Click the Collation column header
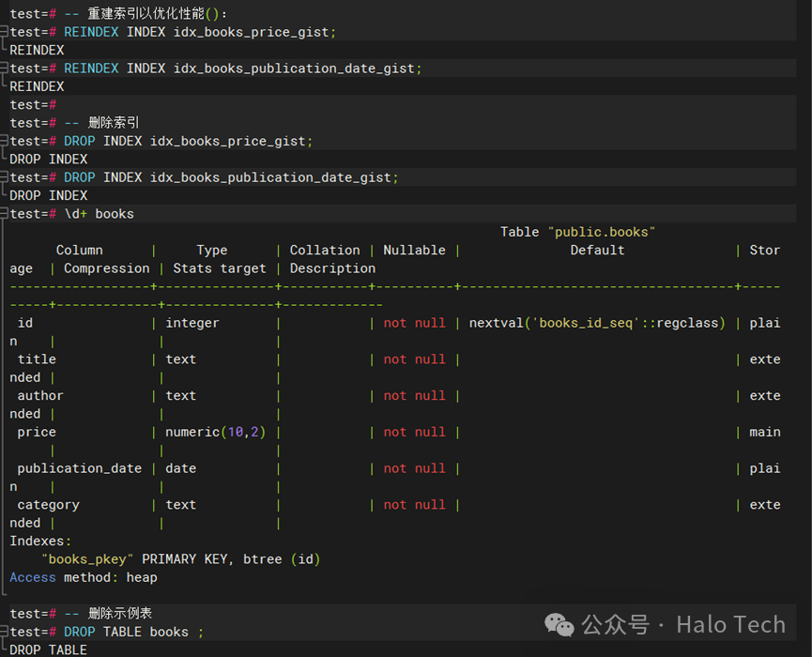Viewport: 812px width, 657px height. coord(325,251)
